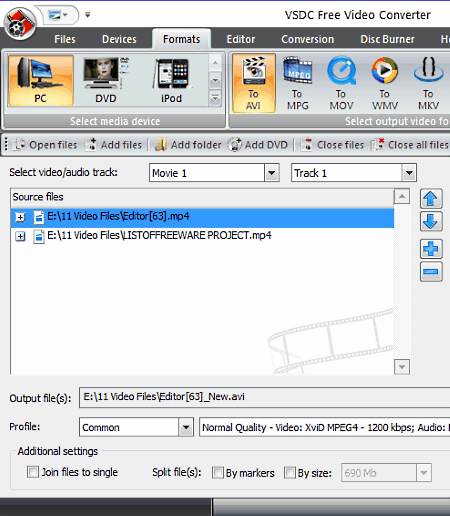Toggle Split By size checkbox
Viewport: 450px width, 516px height.
(x=290, y=473)
